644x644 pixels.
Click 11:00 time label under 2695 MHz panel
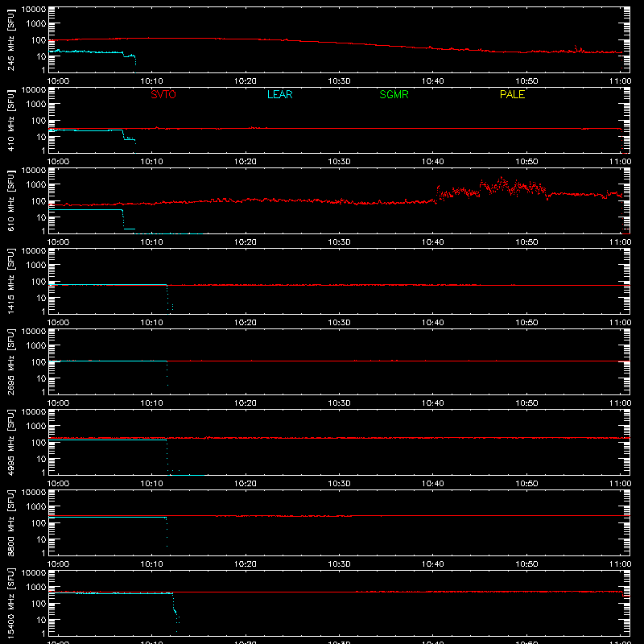tap(620, 403)
